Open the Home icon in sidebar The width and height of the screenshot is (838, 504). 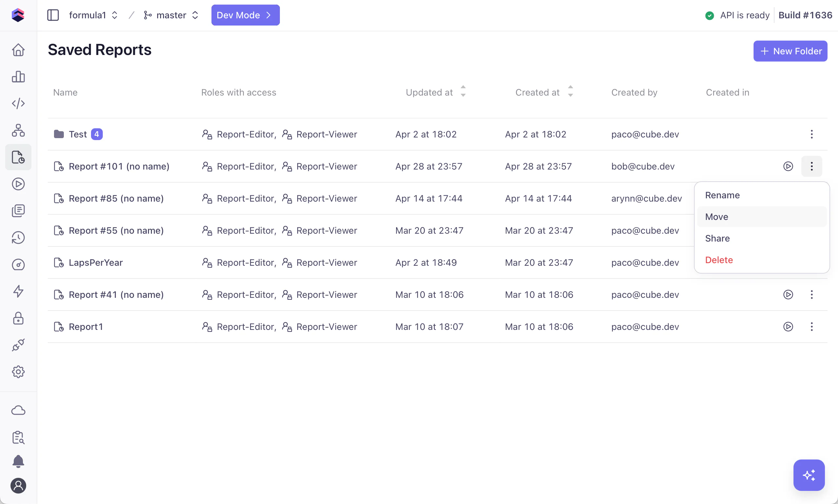pos(18,50)
